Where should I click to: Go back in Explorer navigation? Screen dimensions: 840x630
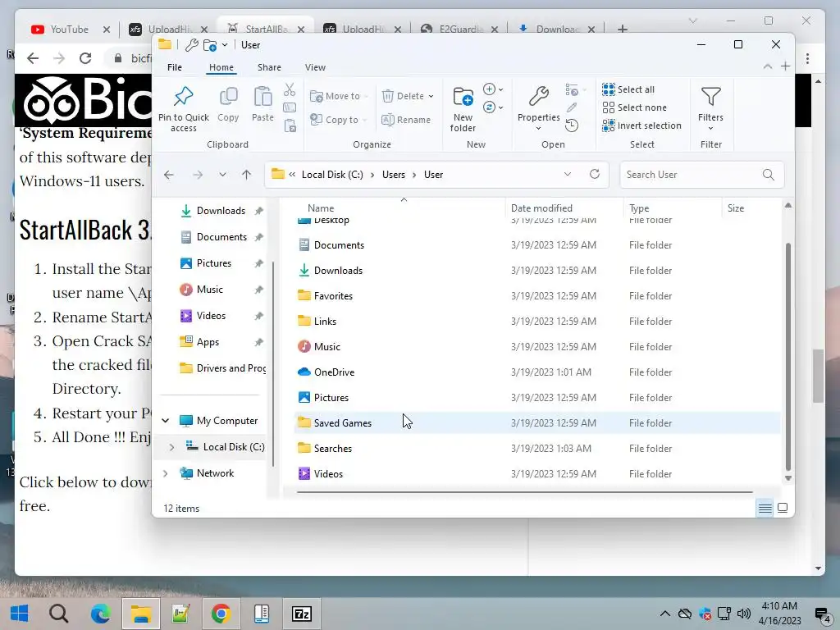coord(169,175)
